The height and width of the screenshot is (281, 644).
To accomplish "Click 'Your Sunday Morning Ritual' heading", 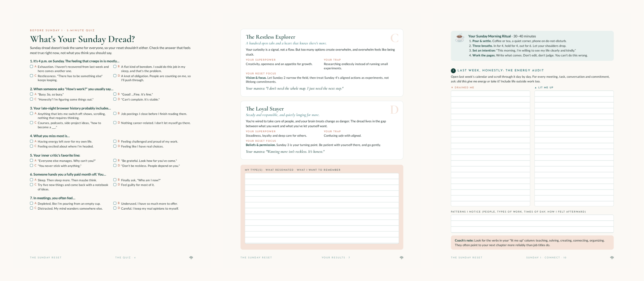I will click(x=490, y=36).
